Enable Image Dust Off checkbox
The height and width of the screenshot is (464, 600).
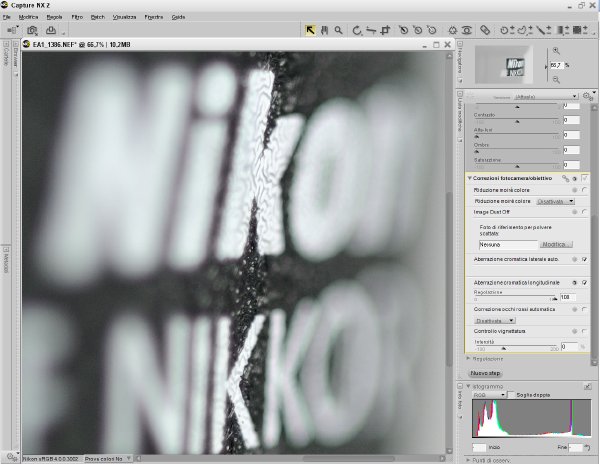coord(584,212)
